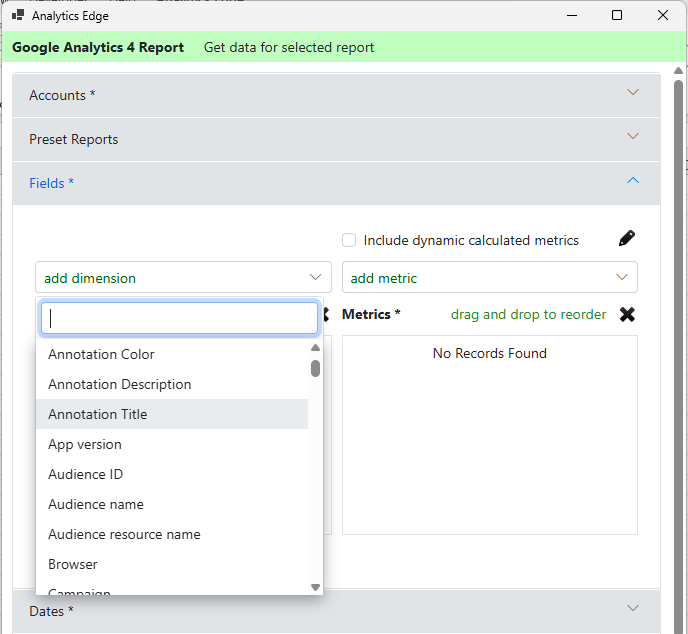The width and height of the screenshot is (688, 634).
Task: Enable Include dynamic calculated metrics checkbox
Action: 349,240
